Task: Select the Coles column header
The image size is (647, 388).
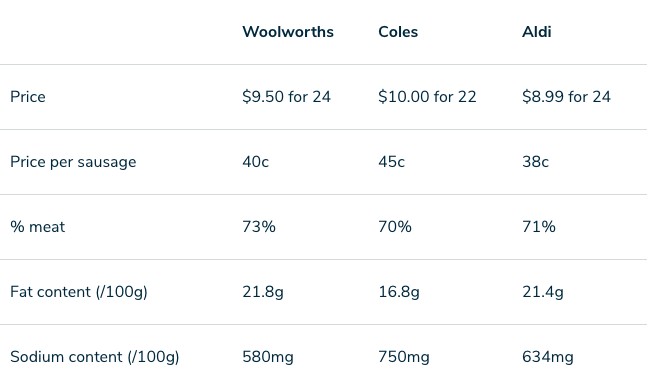Action: [x=398, y=32]
